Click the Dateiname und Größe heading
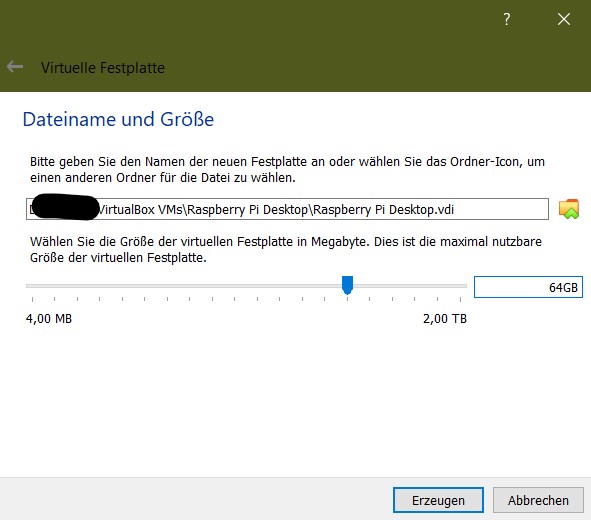Viewport: 591px width, 520px height. (x=118, y=119)
